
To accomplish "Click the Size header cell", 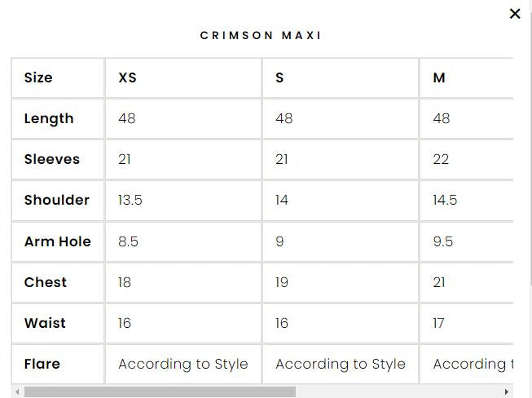I will click(x=38, y=78).
